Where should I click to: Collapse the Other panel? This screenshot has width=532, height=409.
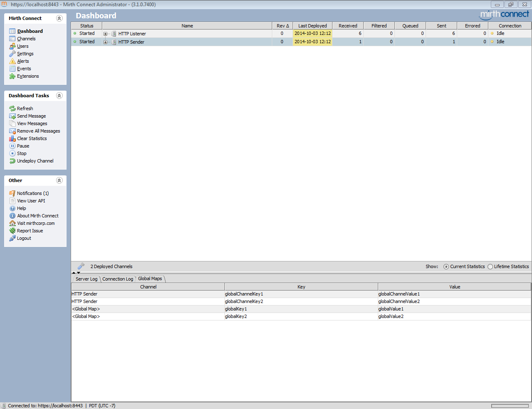point(59,180)
